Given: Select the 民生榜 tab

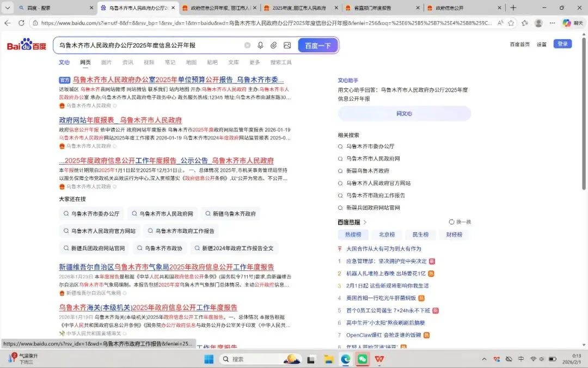Looking at the screenshot, I should pyautogui.click(x=420, y=234).
